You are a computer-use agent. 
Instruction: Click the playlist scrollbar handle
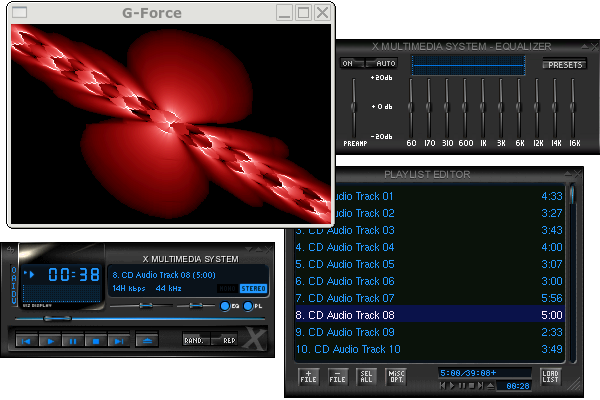point(572,194)
